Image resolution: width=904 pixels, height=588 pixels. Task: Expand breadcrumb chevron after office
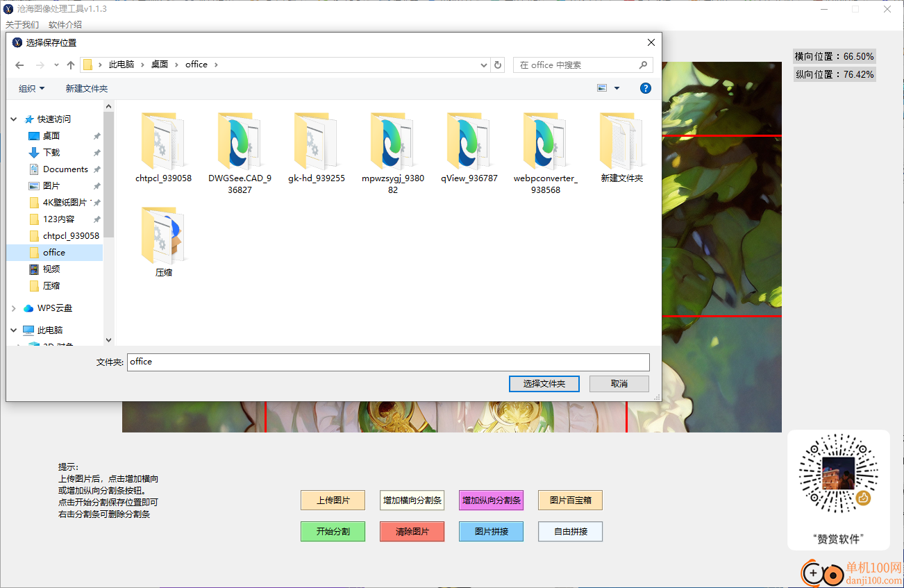pyautogui.click(x=216, y=65)
